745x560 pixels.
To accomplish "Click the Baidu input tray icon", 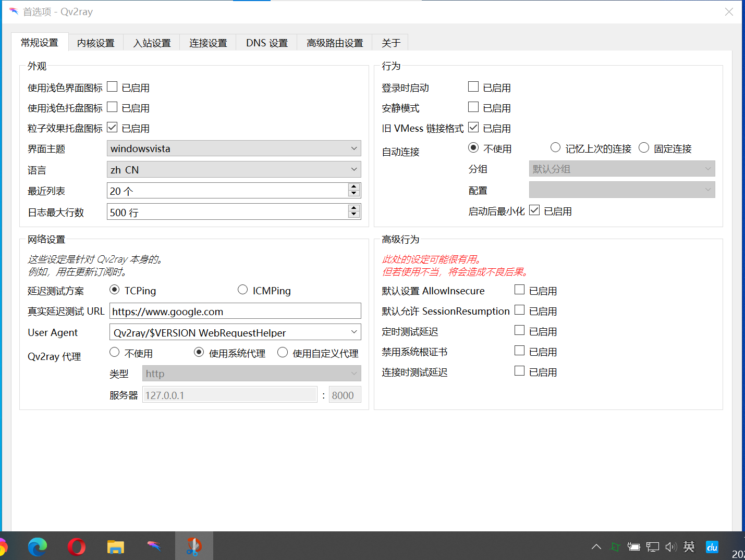I will click(712, 546).
